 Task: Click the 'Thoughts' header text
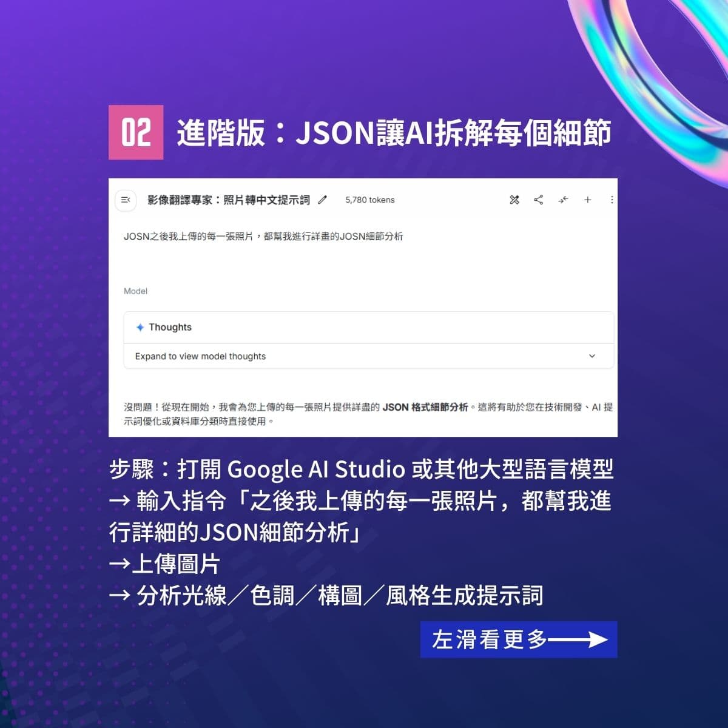tap(170, 327)
